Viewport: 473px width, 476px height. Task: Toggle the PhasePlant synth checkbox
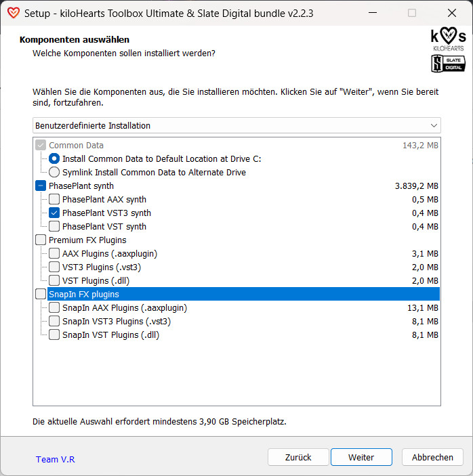pyautogui.click(x=41, y=186)
